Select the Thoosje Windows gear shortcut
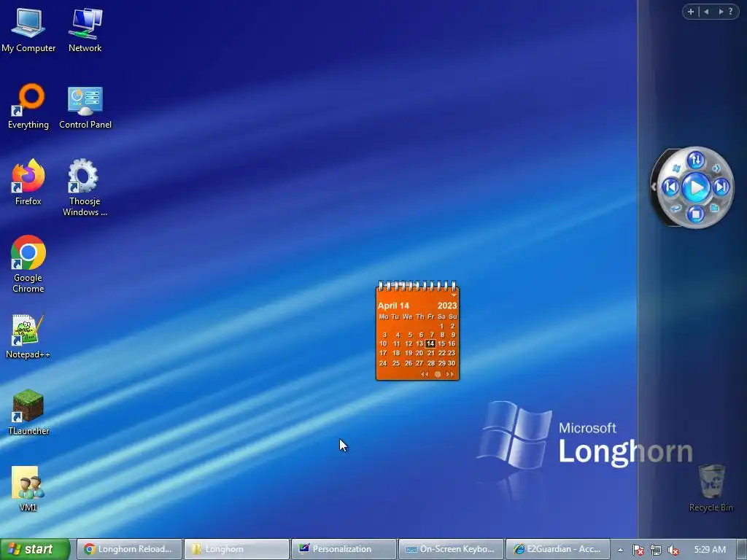The height and width of the screenshot is (560, 747). (85, 187)
